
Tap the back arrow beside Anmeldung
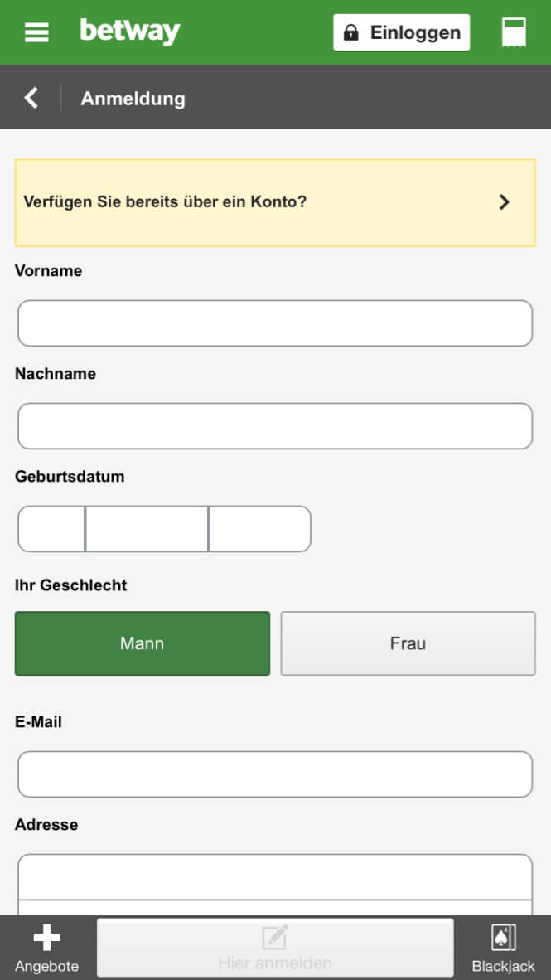coord(30,97)
